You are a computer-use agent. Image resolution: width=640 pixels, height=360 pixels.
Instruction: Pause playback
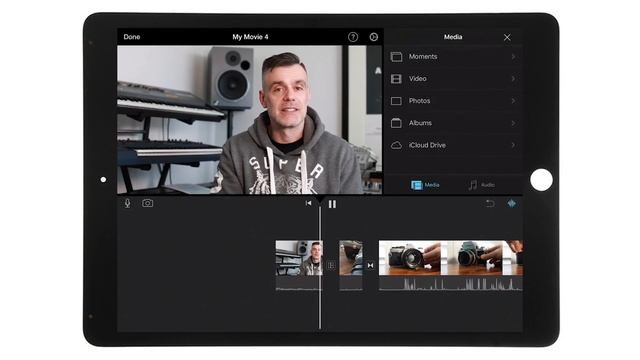coord(332,204)
